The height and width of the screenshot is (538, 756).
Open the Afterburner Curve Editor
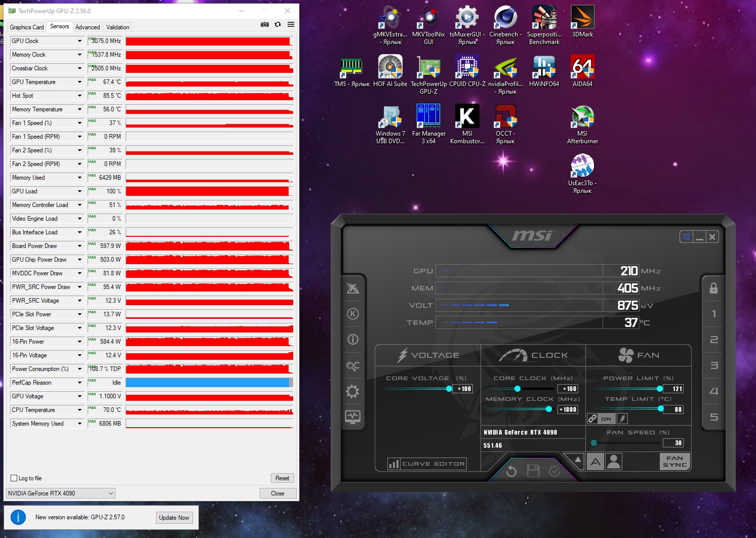pos(427,464)
